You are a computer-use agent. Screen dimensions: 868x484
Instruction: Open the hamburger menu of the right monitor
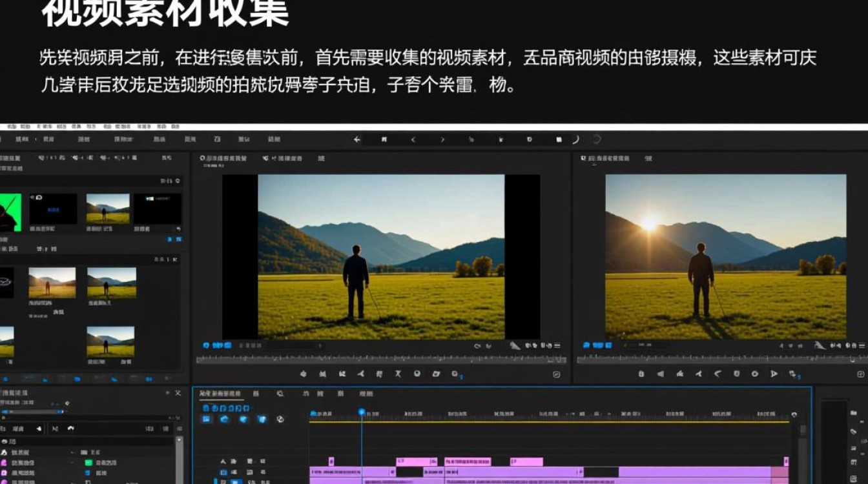(861, 346)
